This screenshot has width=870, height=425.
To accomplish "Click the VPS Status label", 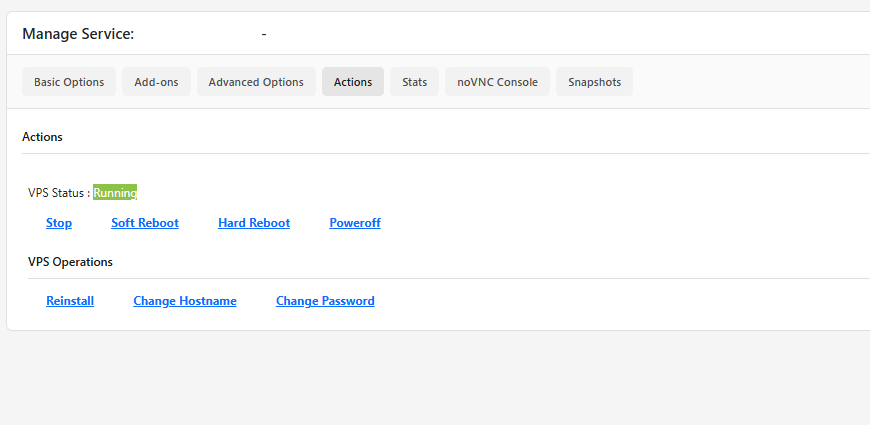I will click(59, 193).
